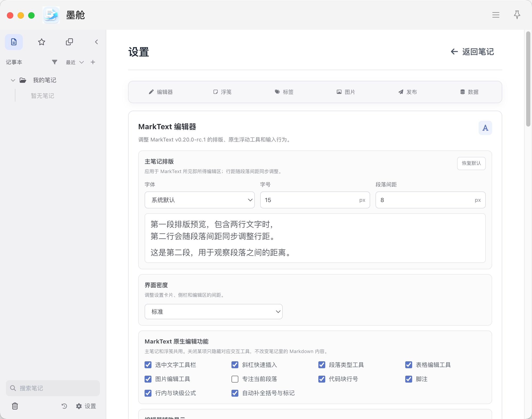The height and width of the screenshot is (419, 532).
Task: Click the pencil icon on the 编辑器 tab
Action: click(x=151, y=92)
